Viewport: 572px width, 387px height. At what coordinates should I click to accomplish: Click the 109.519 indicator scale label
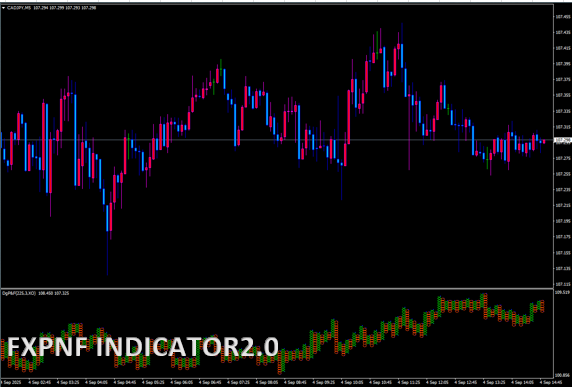click(x=562, y=292)
